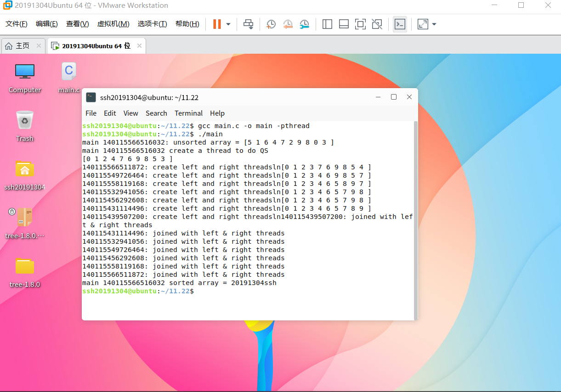Screen dimensions: 561x392
Task: Select the Trash desktop icon
Action: coord(25,126)
